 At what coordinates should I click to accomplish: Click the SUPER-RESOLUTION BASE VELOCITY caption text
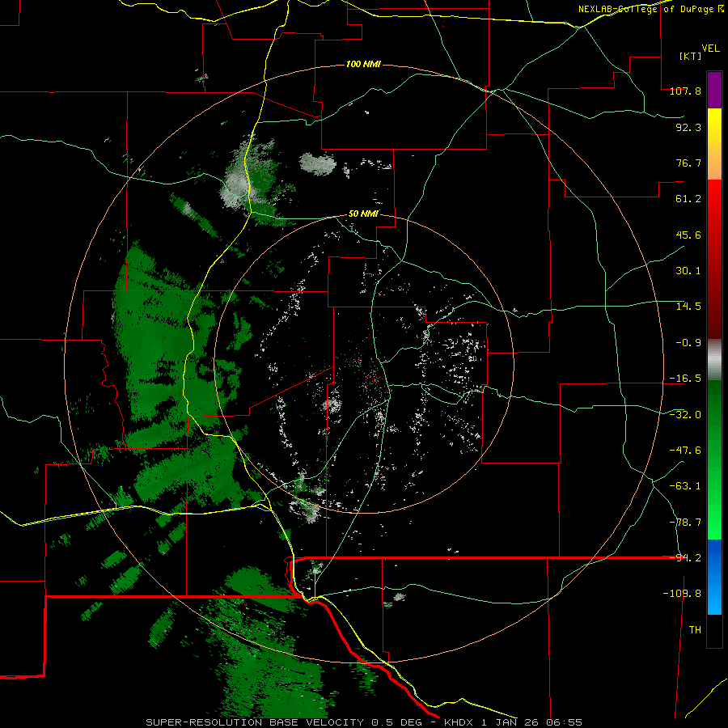point(256,722)
